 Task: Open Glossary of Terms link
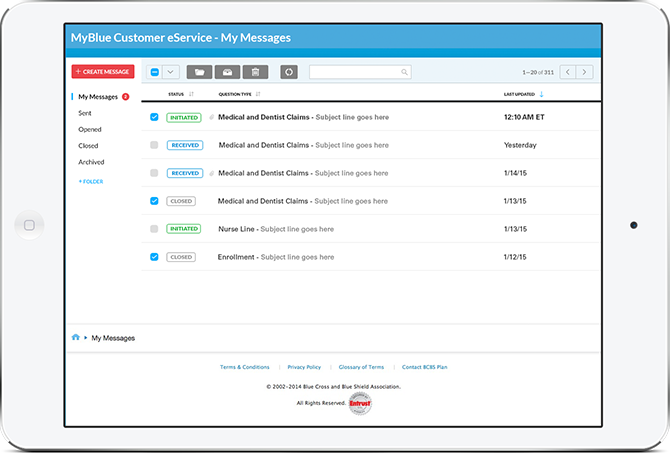(361, 367)
